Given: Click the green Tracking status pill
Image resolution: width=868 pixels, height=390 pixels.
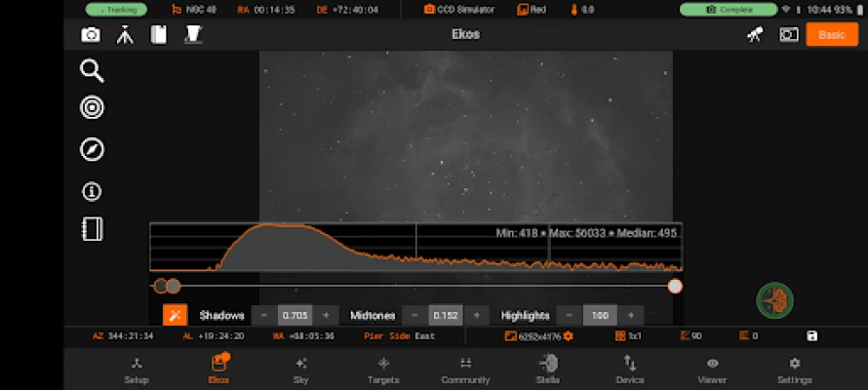Looking at the screenshot, I should (116, 10).
